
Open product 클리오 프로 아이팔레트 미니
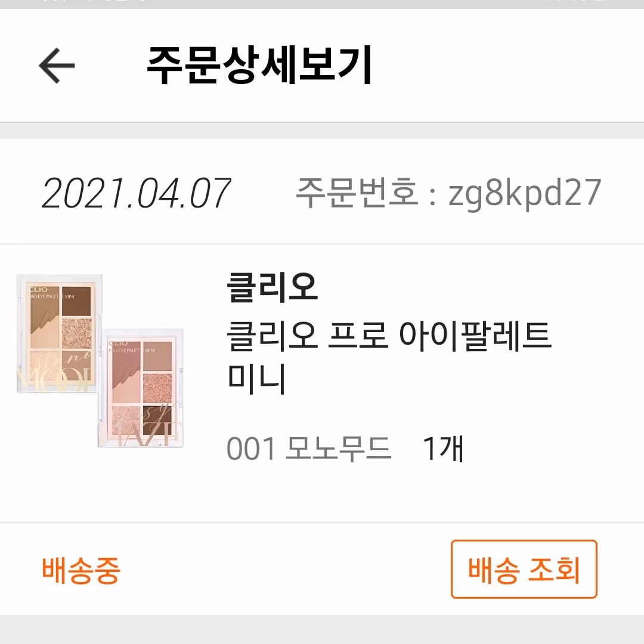[x=389, y=357]
